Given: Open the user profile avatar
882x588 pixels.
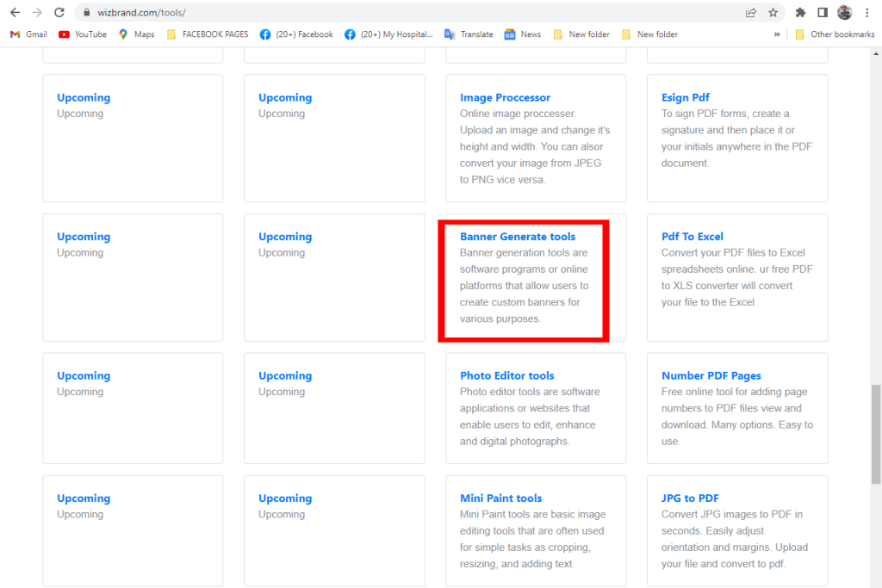Looking at the screenshot, I should 844,13.
